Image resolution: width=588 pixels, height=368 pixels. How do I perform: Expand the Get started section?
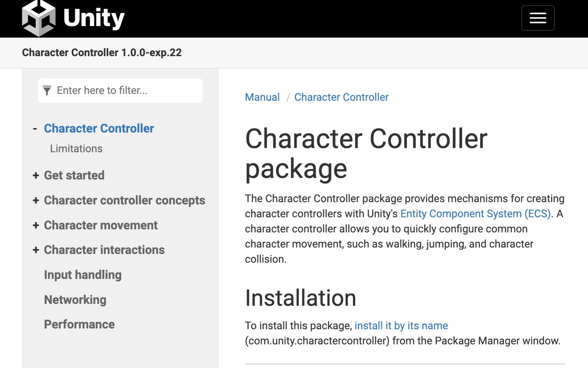pos(36,175)
